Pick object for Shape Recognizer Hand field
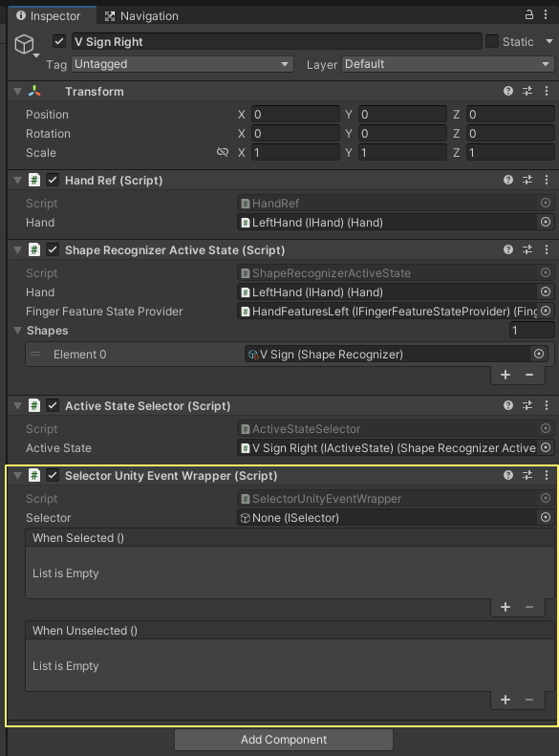The width and height of the screenshot is (559, 756). [x=546, y=292]
